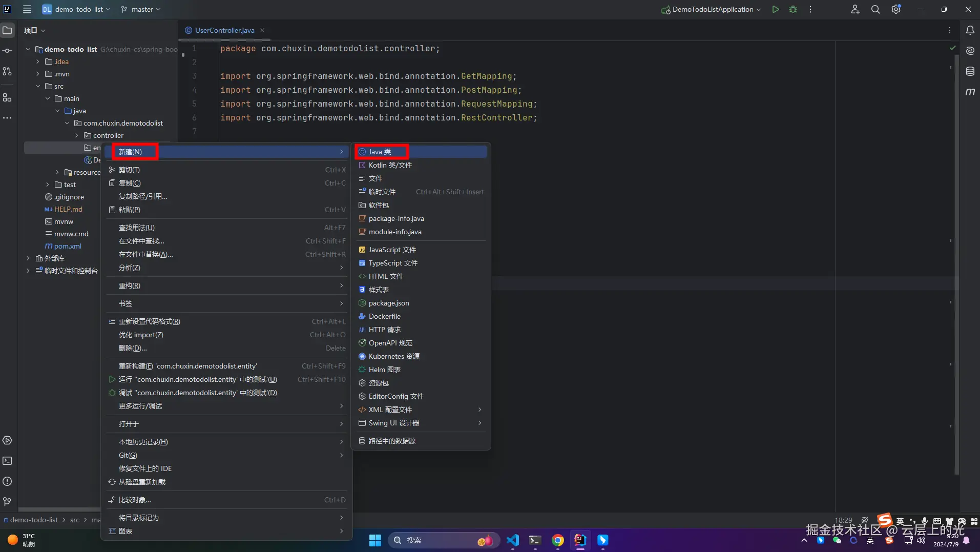This screenshot has width=980, height=552.
Task: Open the main hamburger menu
Action: click(x=27, y=9)
